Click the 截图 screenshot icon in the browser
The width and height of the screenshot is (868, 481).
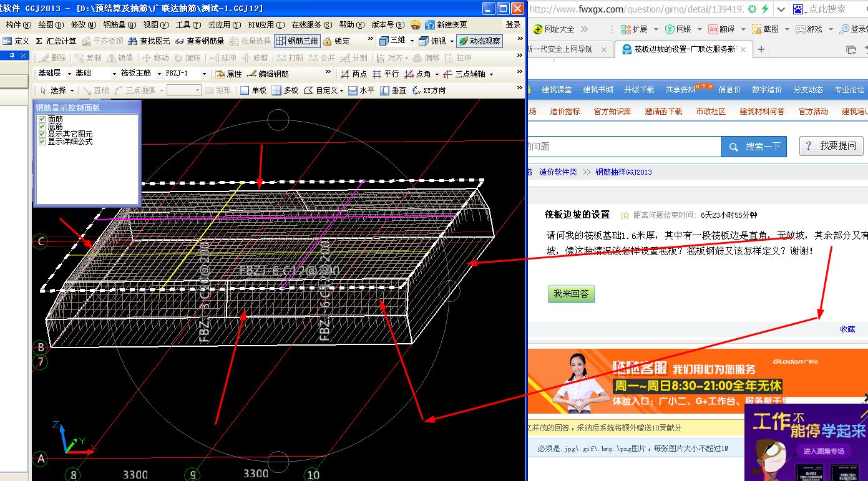point(766,29)
